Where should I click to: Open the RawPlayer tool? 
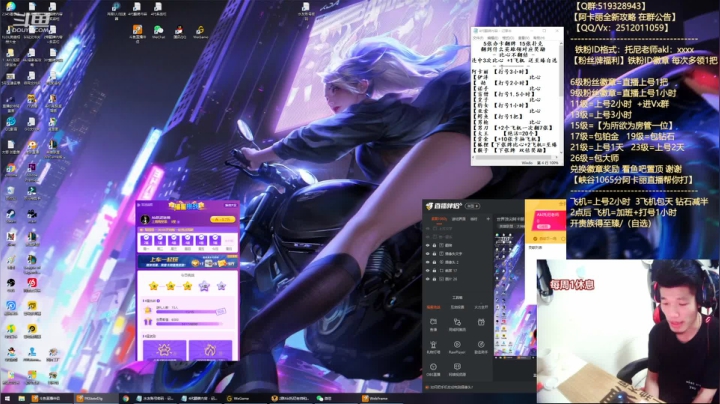click(457, 347)
